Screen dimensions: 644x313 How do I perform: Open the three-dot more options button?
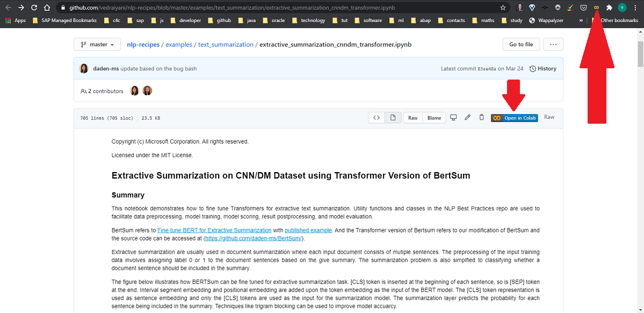[x=553, y=45]
